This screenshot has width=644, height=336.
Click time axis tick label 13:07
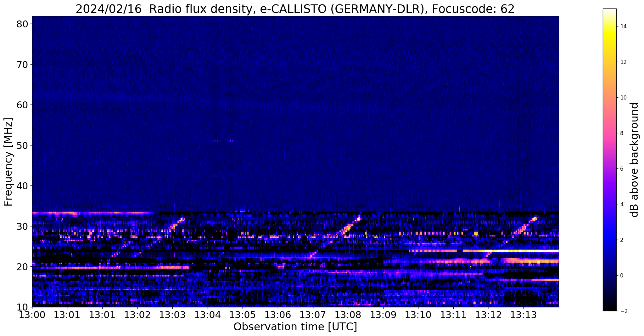(x=313, y=315)
